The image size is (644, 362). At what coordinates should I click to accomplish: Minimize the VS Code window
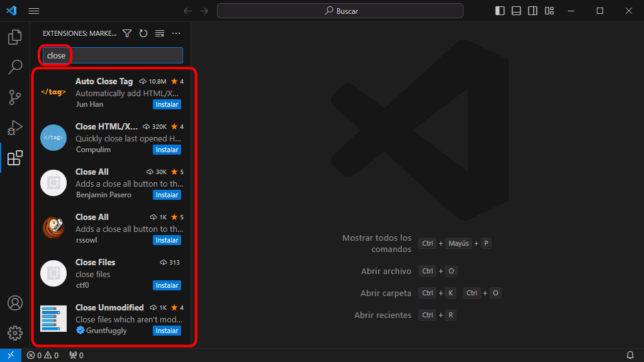coord(571,11)
